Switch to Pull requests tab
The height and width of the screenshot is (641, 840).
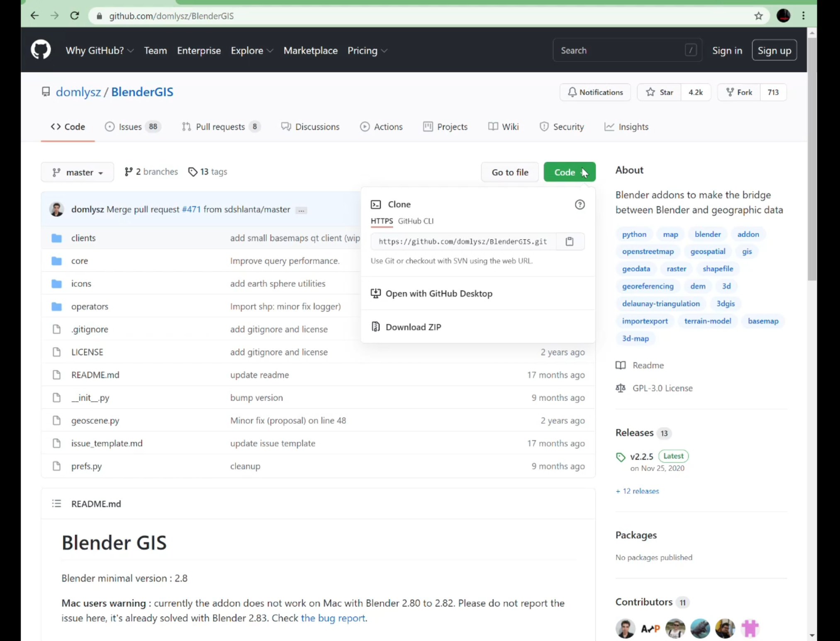pyautogui.click(x=221, y=127)
